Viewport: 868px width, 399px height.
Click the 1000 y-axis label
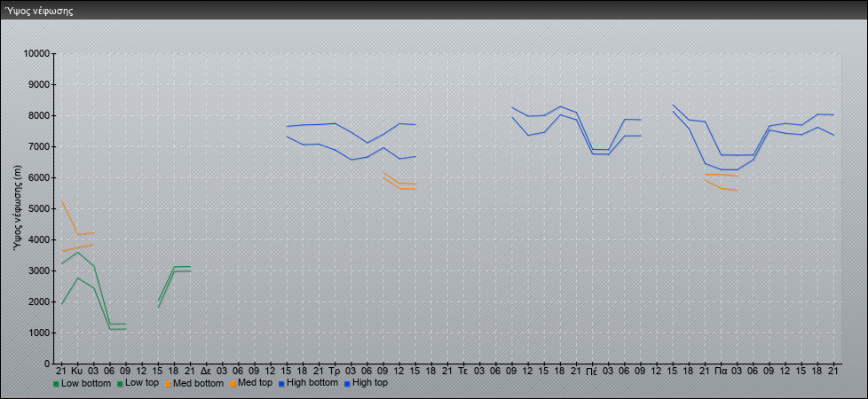click(39, 332)
